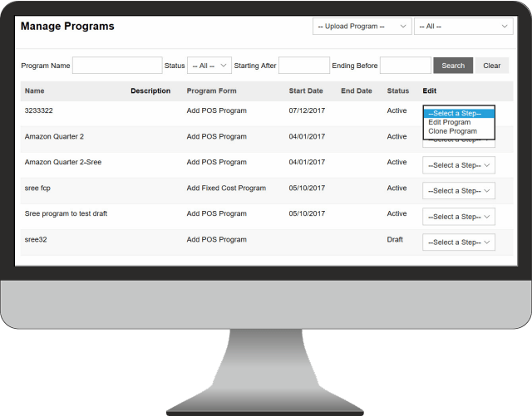The width and height of the screenshot is (532, 416).
Task: Click the Start Date column header
Action: pos(306,91)
